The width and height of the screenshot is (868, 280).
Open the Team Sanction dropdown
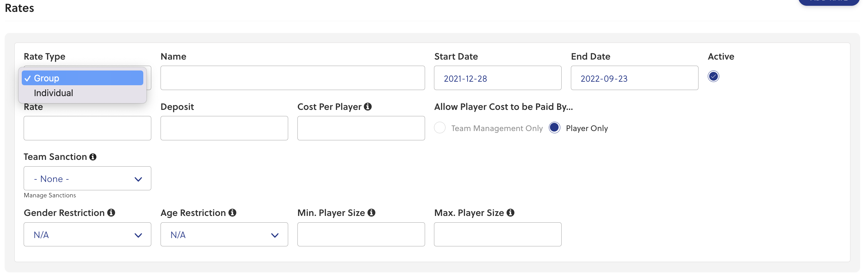pos(87,178)
